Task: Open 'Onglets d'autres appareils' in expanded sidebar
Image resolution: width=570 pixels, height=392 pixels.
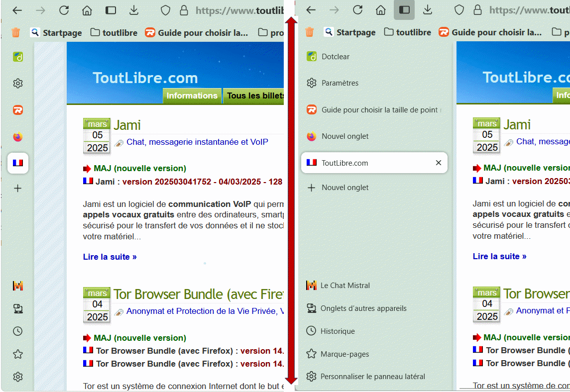Action: [x=356, y=308]
